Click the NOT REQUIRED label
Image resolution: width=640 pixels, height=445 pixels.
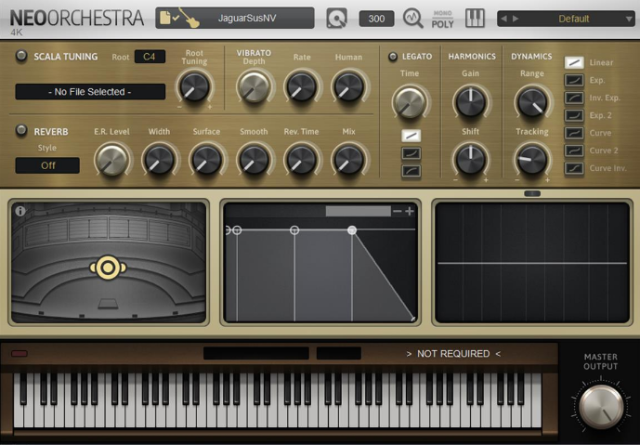click(x=453, y=354)
